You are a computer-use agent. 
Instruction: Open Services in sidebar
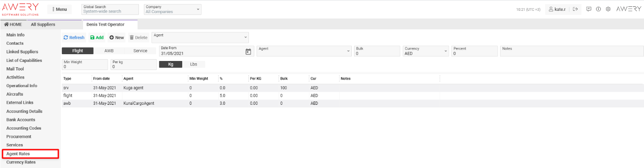coord(14,145)
